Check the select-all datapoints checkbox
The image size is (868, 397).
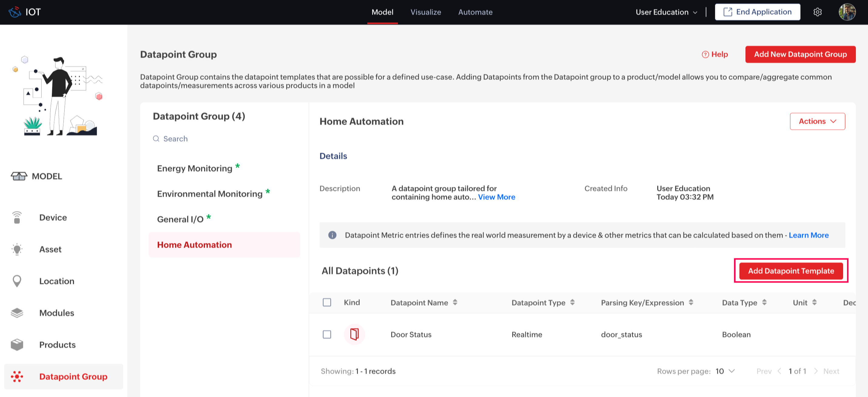327,302
